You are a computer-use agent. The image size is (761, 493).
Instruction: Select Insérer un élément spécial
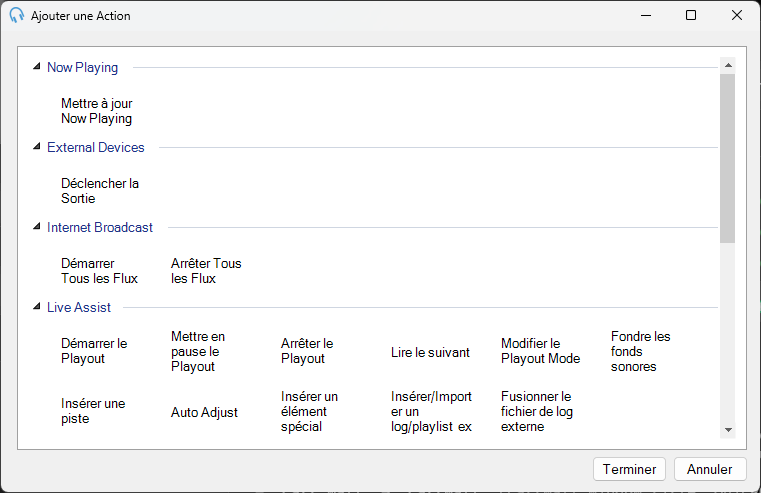(x=309, y=411)
